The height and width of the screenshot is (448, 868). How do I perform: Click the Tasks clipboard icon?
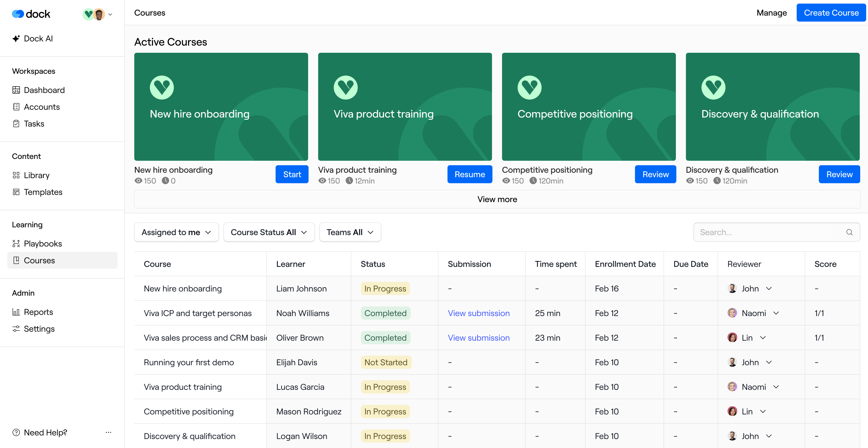[16, 124]
